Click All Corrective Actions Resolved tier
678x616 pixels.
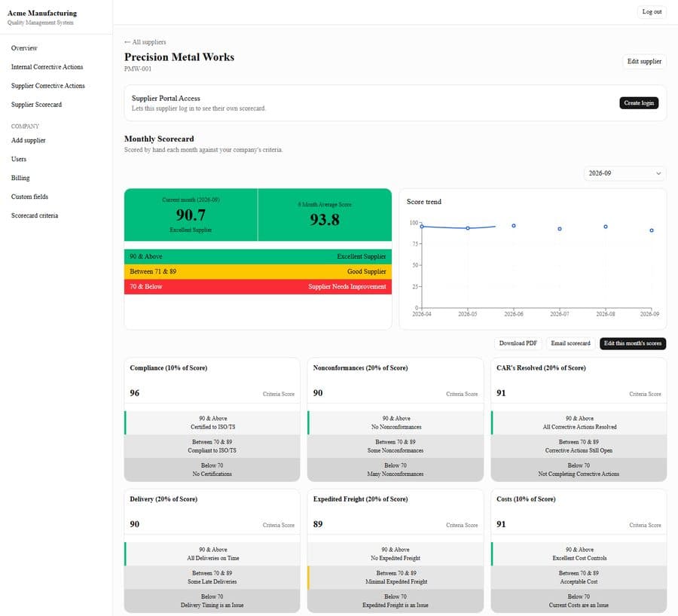coord(579,422)
